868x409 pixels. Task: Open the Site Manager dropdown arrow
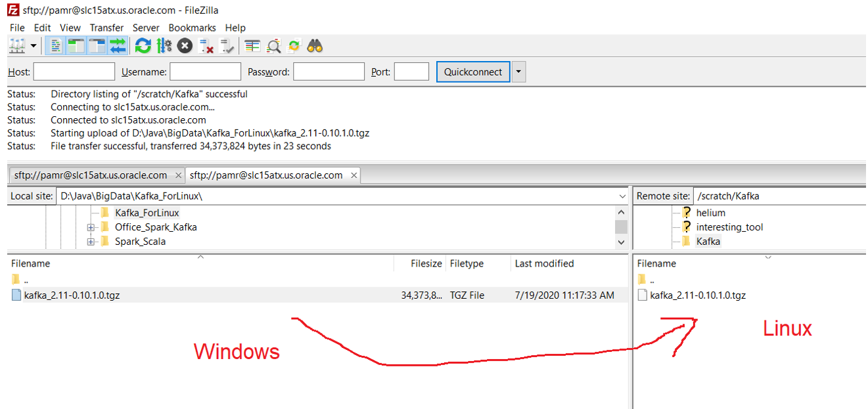click(x=33, y=46)
